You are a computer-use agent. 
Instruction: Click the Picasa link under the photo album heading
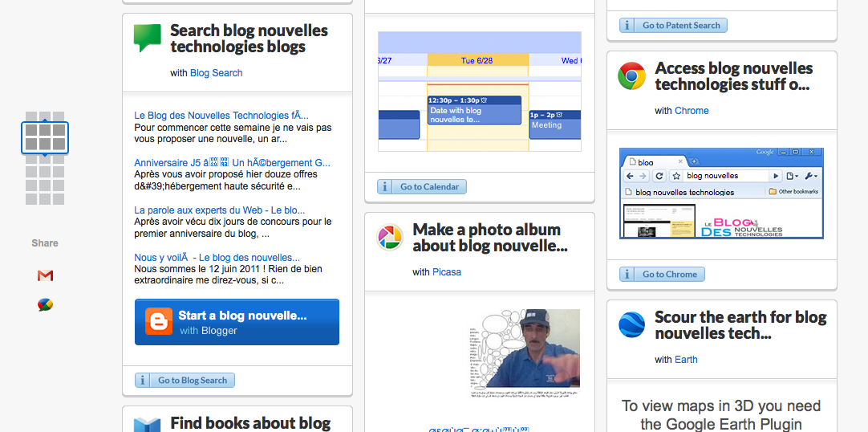447,272
